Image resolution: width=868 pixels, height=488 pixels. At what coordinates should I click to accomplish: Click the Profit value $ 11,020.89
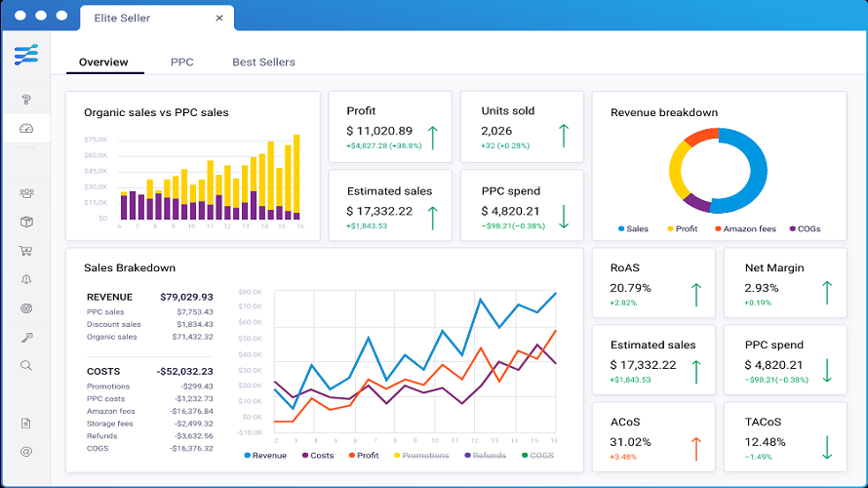tap(379, 131)
